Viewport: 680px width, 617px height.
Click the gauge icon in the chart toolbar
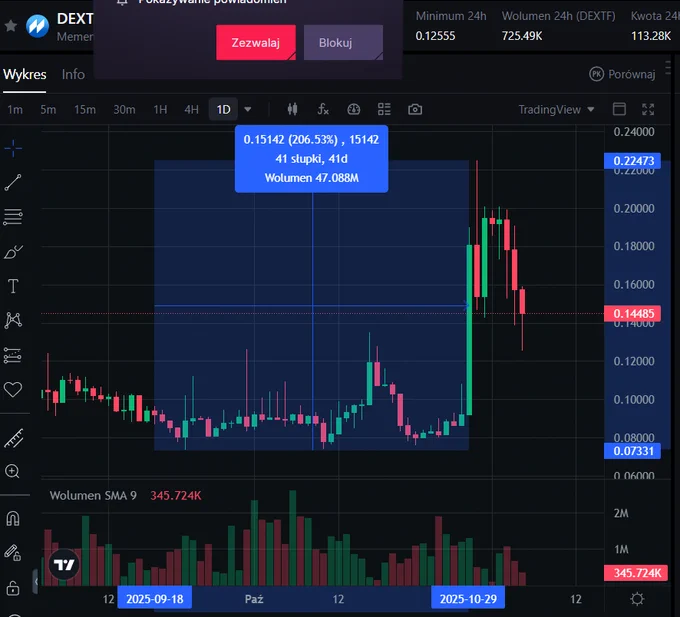pos(354,109)
